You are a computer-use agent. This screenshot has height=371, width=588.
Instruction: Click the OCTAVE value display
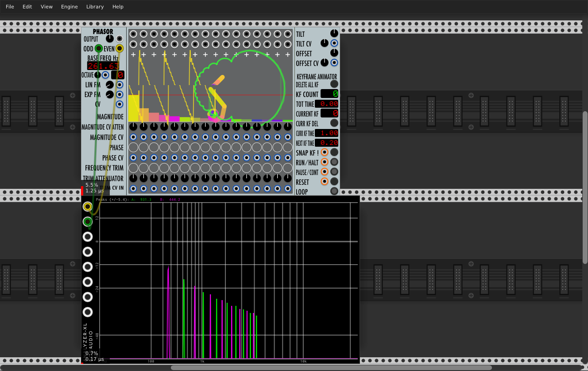(x=118, y=75)
